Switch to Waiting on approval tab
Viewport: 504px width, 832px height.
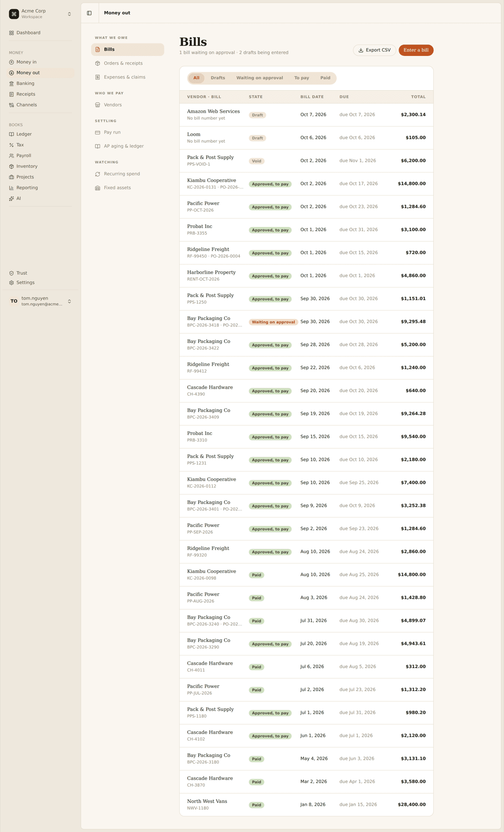coord(260,78)
